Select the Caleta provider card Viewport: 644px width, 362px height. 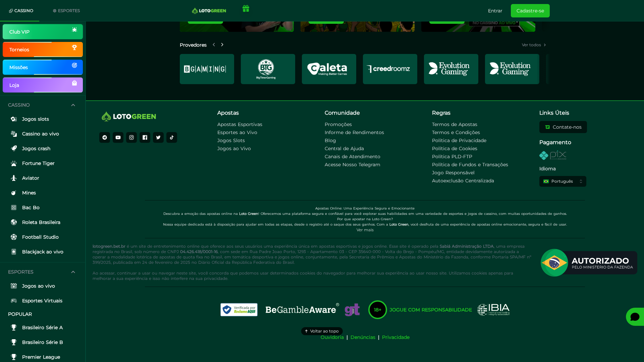click(329, 69)
